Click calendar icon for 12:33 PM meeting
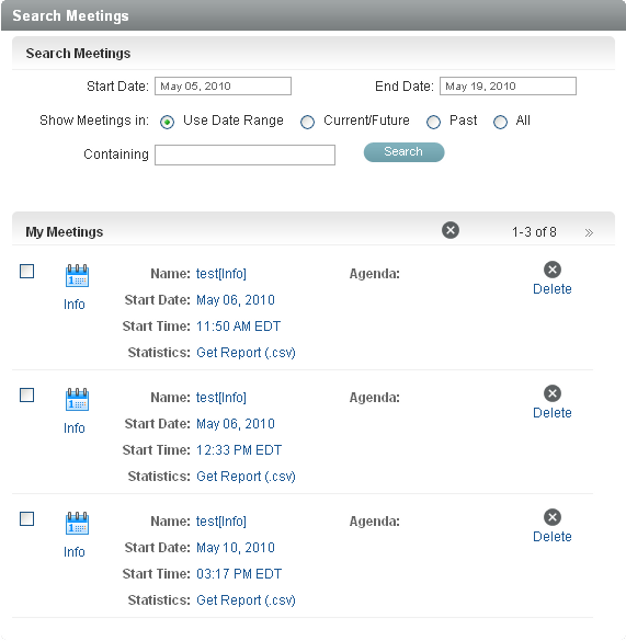The image size is (626, 641). click(77, 400)
